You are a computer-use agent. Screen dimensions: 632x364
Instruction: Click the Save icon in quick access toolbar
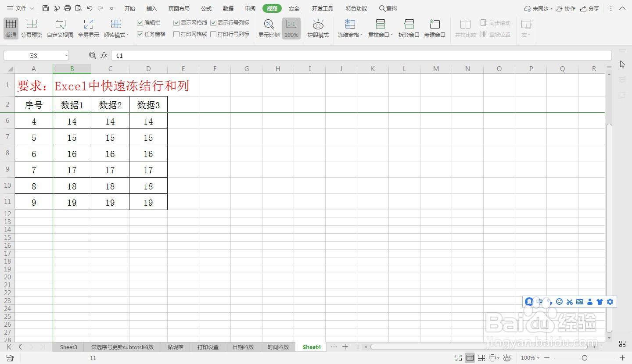[46, 8]
